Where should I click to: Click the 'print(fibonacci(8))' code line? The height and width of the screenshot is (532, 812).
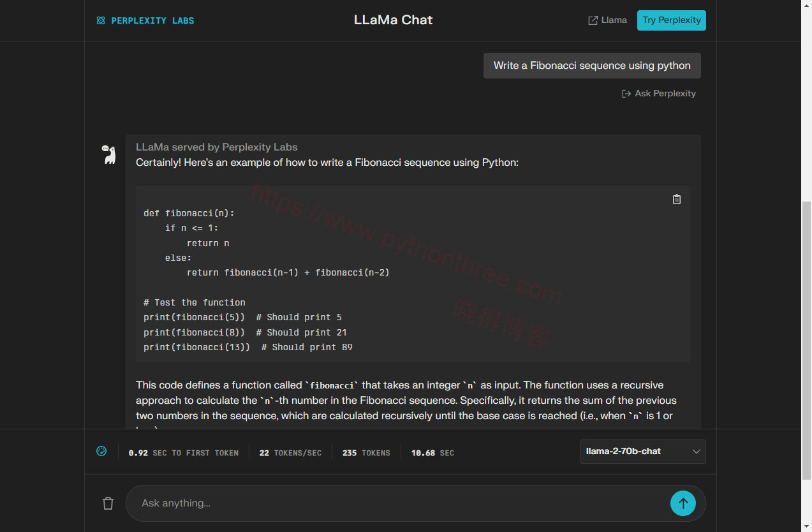pyautogui.click(x=246, y=332)
